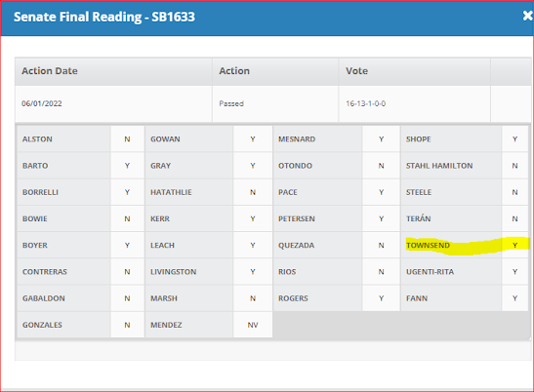Click the highlighted TOWNSEND name cell

click(451, 245)
